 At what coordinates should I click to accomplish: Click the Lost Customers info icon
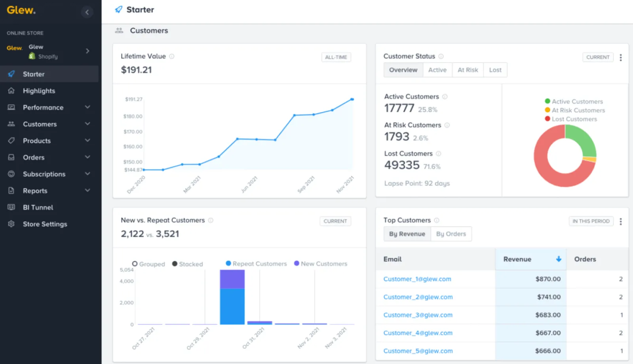[438, 154]
